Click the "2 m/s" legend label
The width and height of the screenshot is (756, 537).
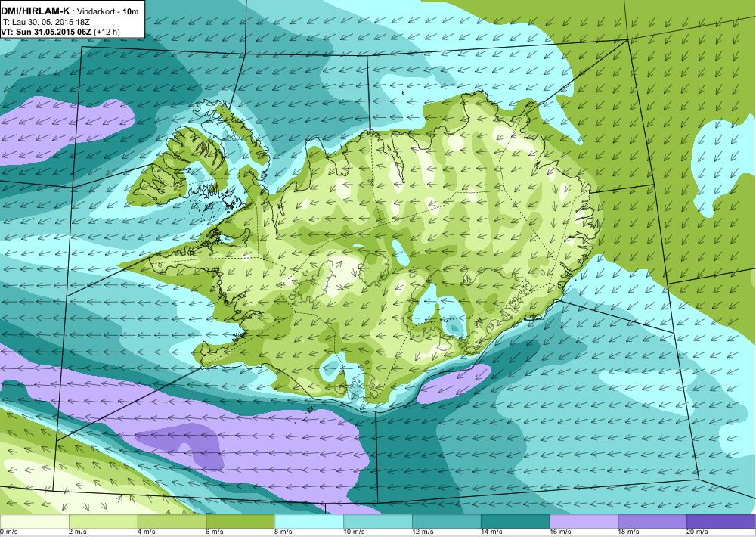[x=79, y=532]
